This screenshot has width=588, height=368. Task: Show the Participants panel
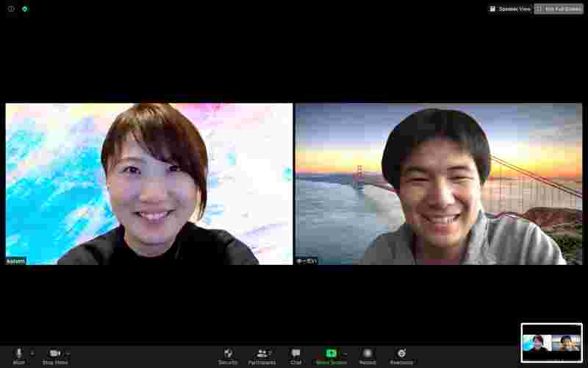[262, 355]
